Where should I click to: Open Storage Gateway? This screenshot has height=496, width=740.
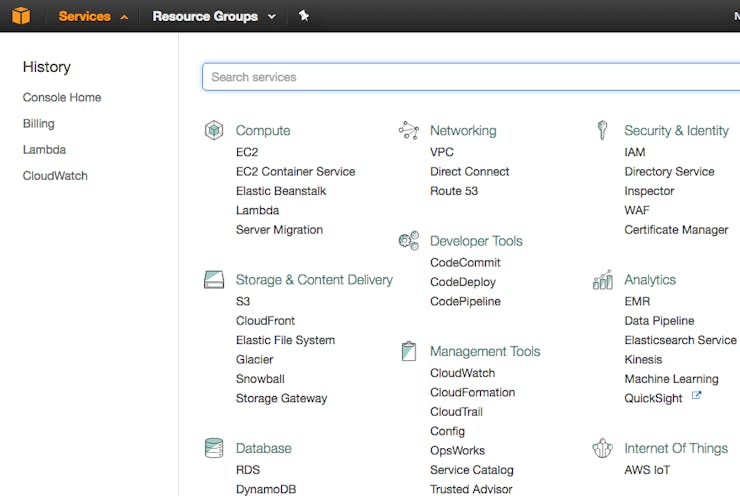click(x=281, y=398)
